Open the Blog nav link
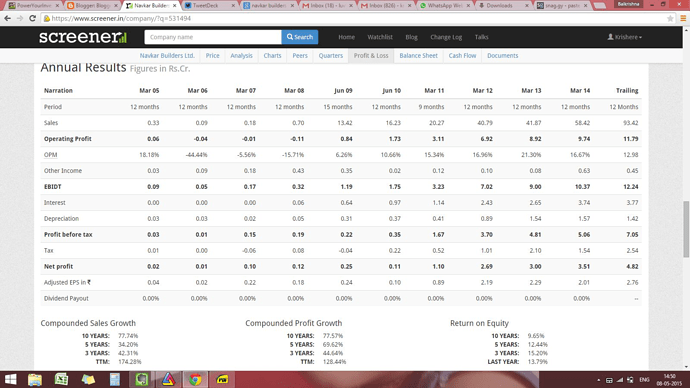 (x=411, y=37)
